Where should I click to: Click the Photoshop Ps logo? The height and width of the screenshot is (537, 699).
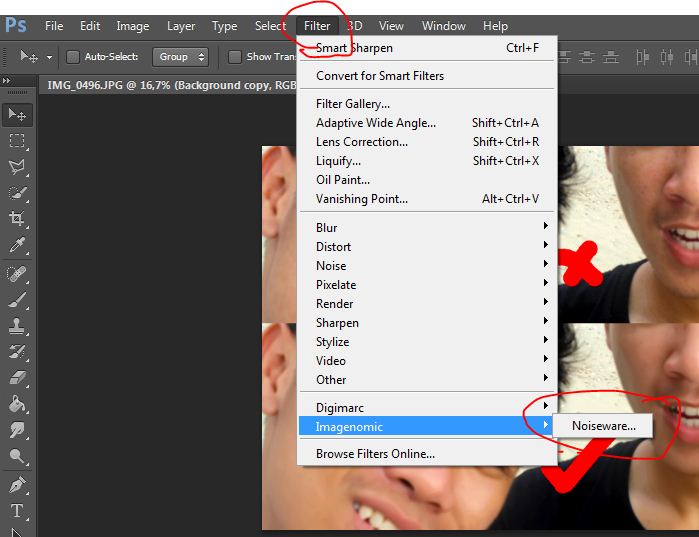coord(16,25)
